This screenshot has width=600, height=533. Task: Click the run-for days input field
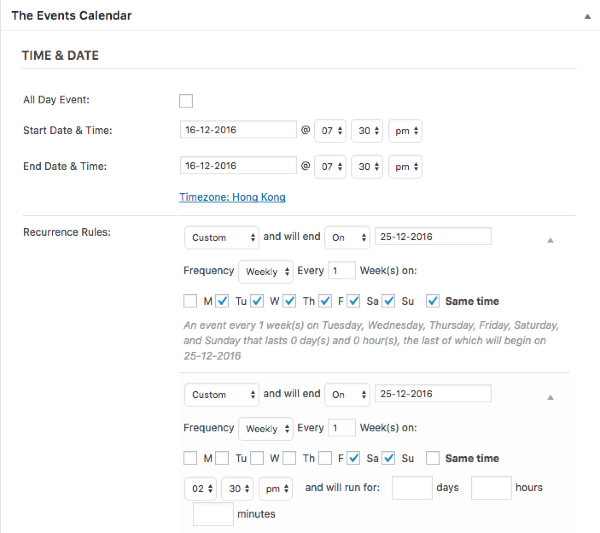411,488
